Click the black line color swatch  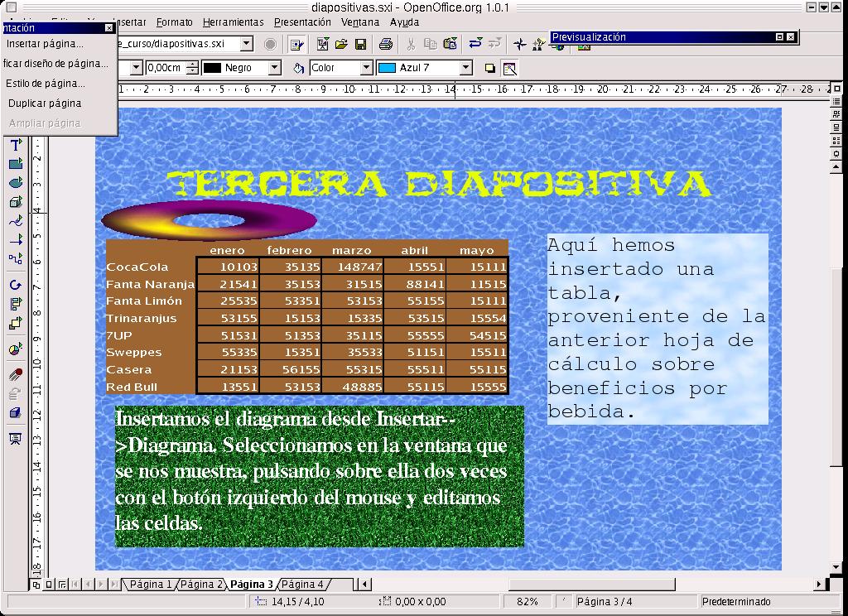(x=212, y=68)
